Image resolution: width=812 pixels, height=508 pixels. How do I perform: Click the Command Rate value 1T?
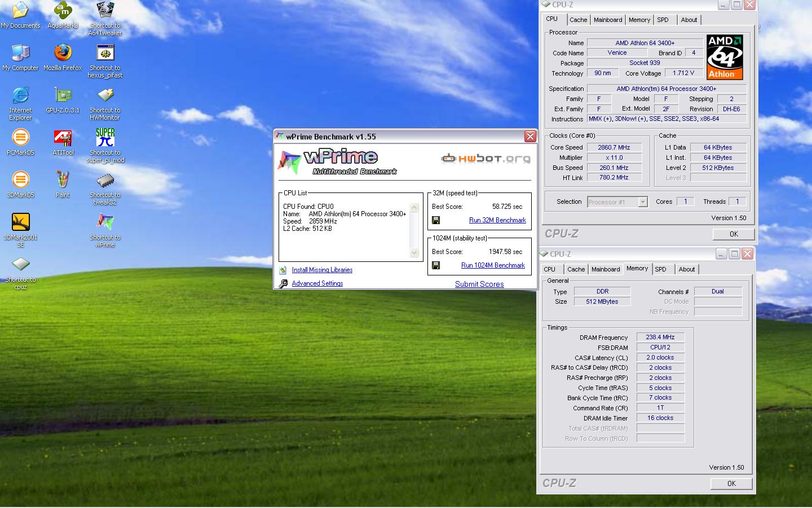(660, 408)
